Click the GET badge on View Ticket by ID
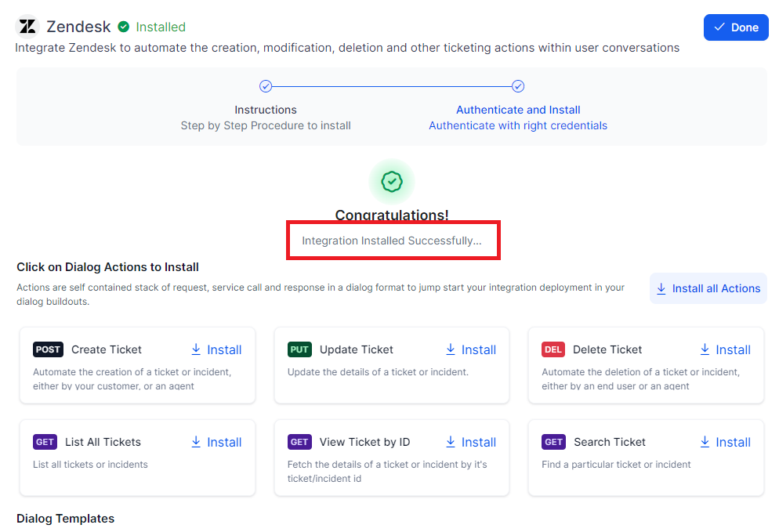 click(299, 442)
